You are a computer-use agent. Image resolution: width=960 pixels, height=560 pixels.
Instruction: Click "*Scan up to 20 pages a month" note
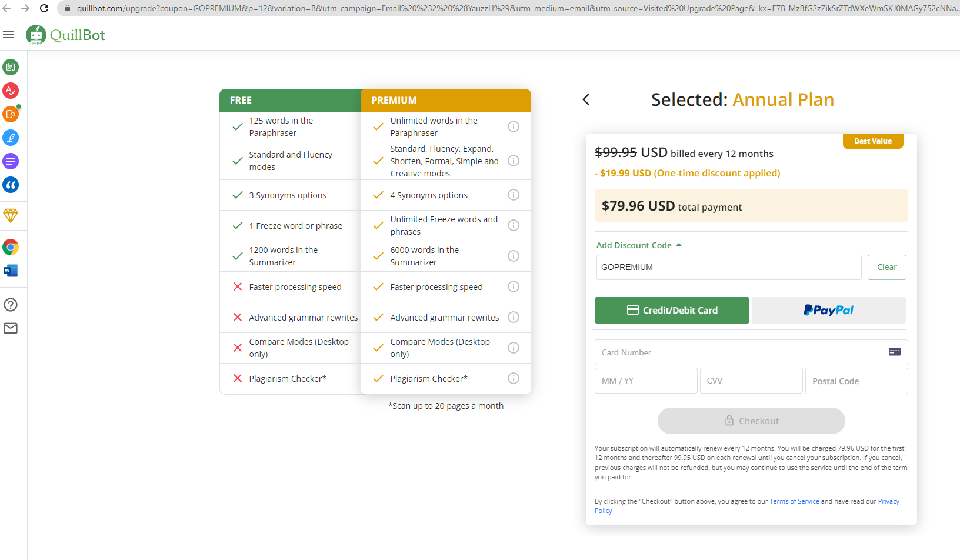tap(446, 406)
